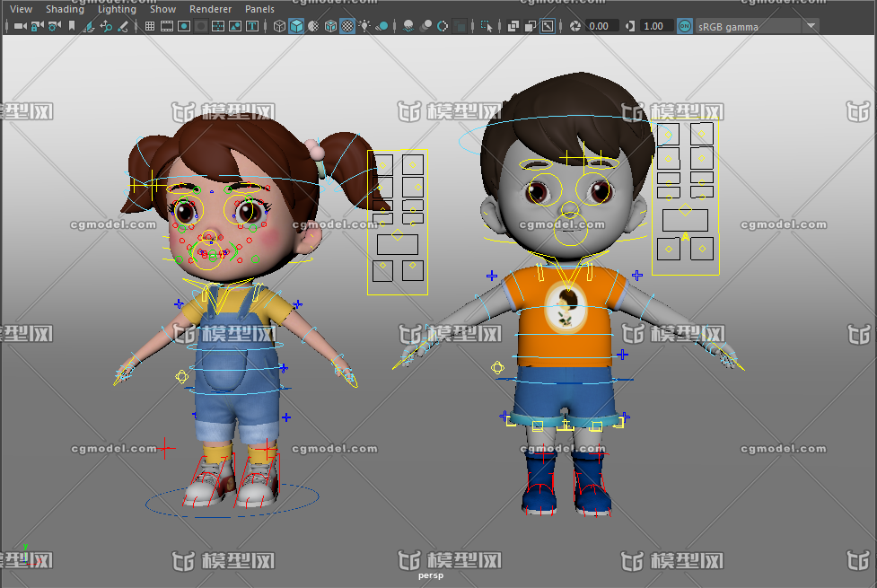The height and width of the screenshot is (588, 877).
Task: Click the Select Camera icon
Action: click(21, 26)
